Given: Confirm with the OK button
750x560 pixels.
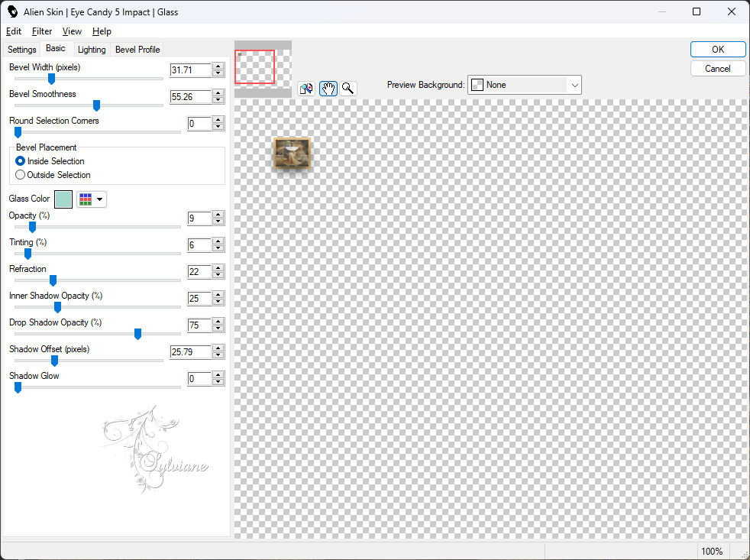Looking at the screenshot, I should pyautogui.click(x=717, y=50).
